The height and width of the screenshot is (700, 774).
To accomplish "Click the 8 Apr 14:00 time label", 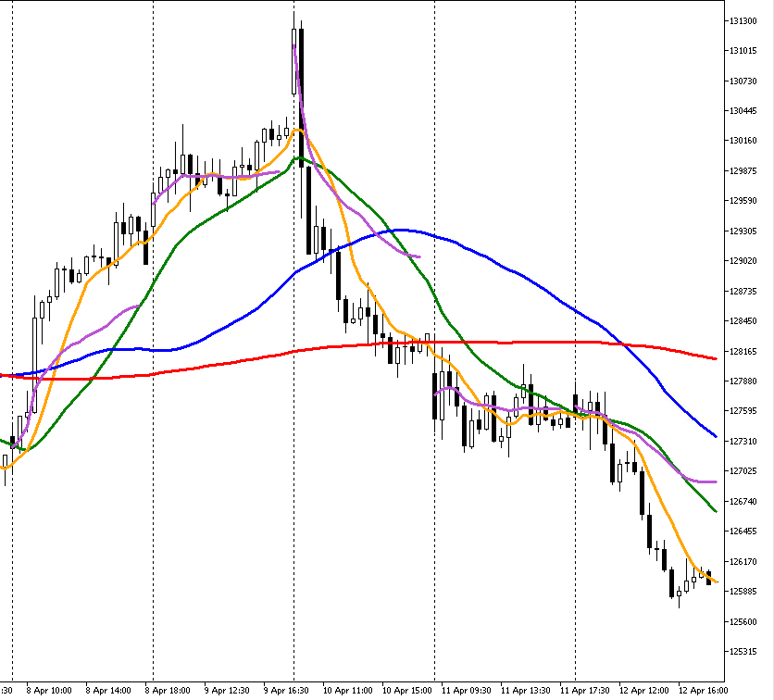I will click(108, 690).
